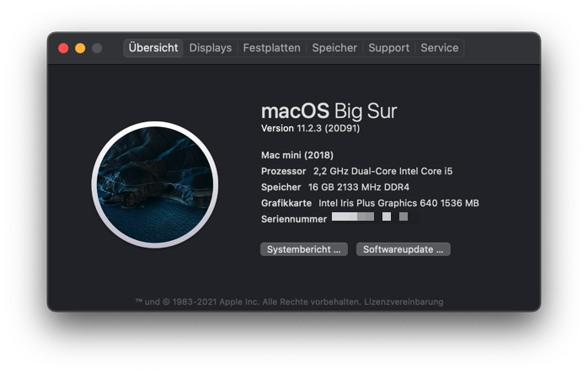Click the macOS Big Sur title
This screenshot has height=374, width=588.
[329, 111]
